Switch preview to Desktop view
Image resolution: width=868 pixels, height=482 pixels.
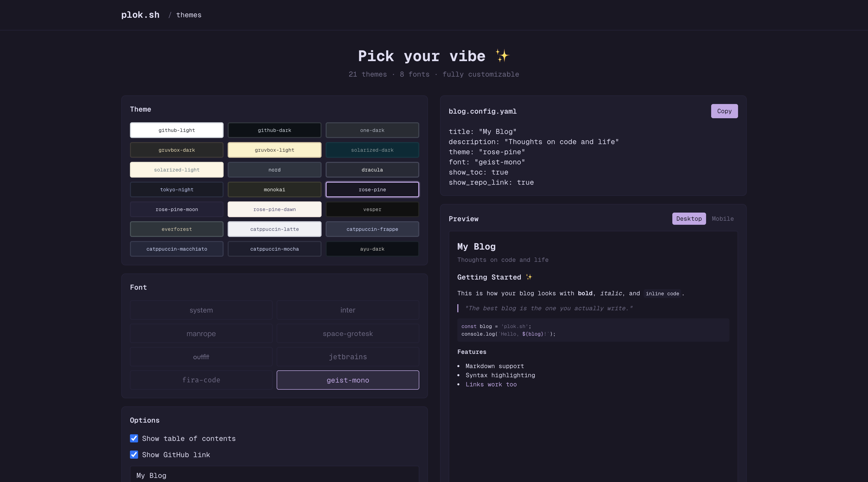[x=689, y=218]
